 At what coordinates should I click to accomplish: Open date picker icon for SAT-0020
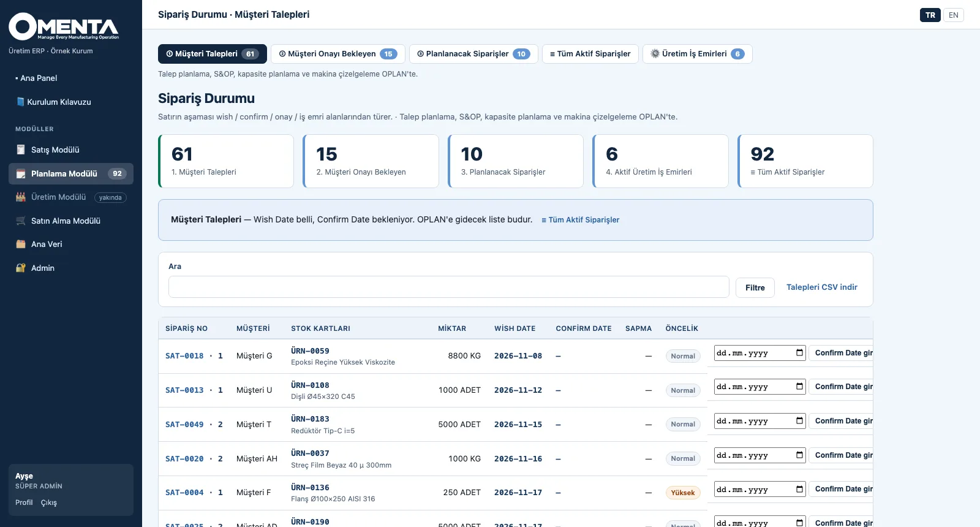click(x=799, y=455)
